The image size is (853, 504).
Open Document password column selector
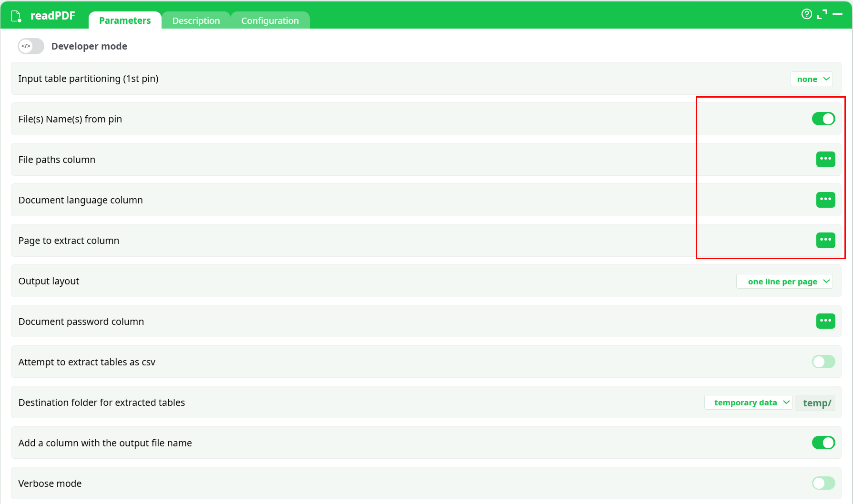click(x=825, y=321)
